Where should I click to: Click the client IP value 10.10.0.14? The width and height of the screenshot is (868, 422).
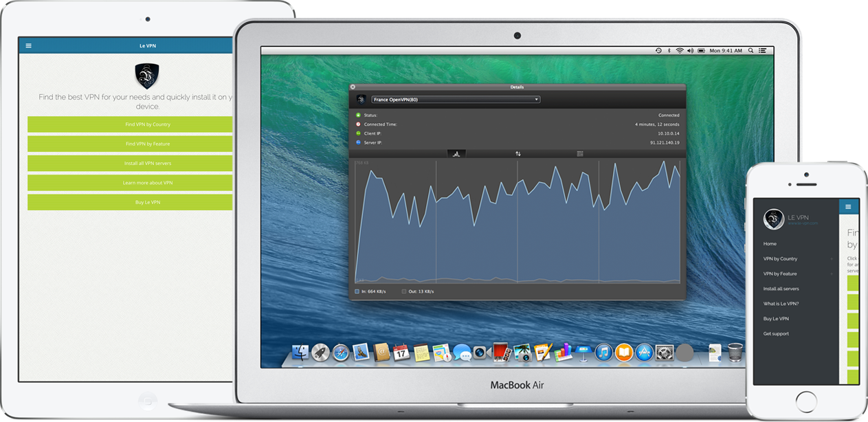(667, 133)
